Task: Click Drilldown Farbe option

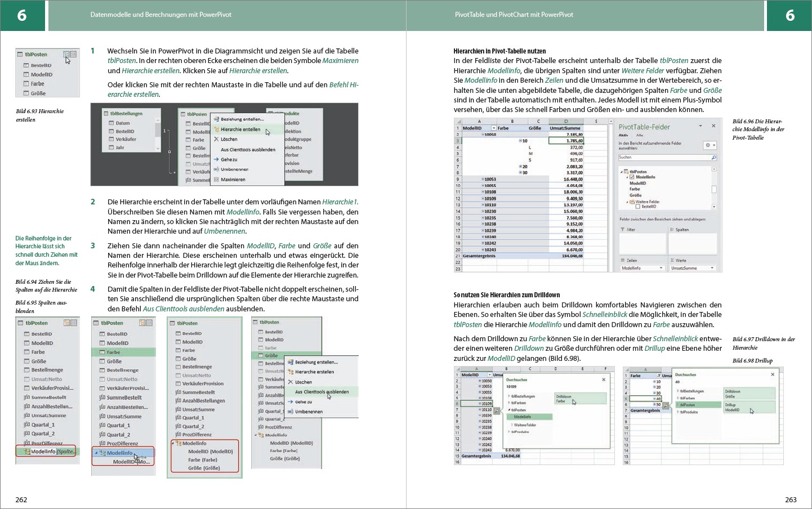Action: coord(564,399)
